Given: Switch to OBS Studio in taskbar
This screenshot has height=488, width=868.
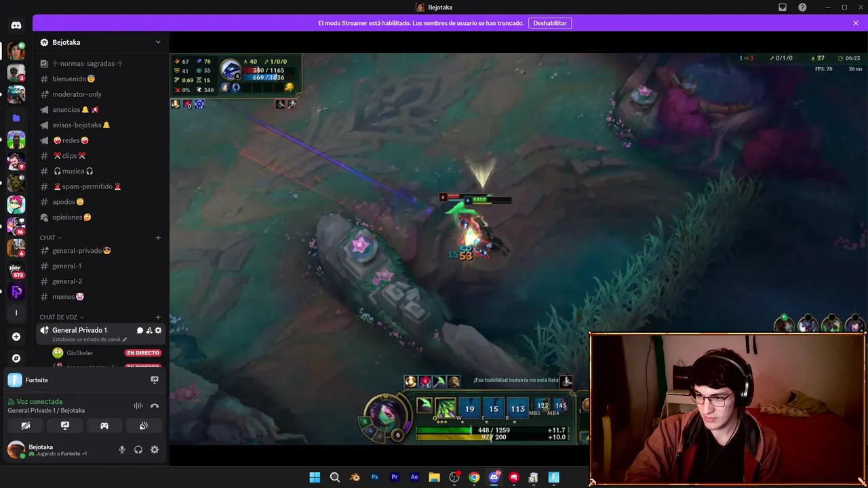Looking at the screenshot, I should click(x=454, y=477).
